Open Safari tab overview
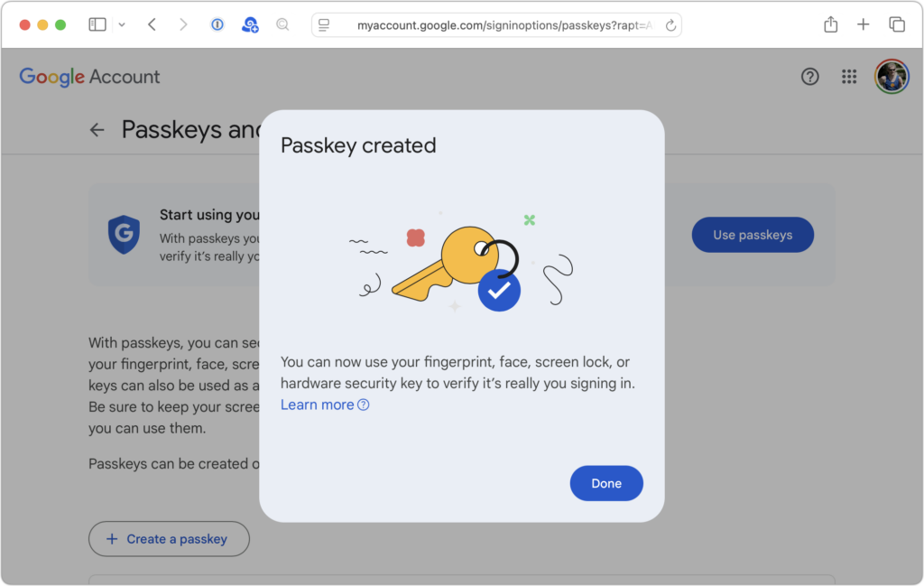This screenshot has height=586, width=924. tap(897, 24)
